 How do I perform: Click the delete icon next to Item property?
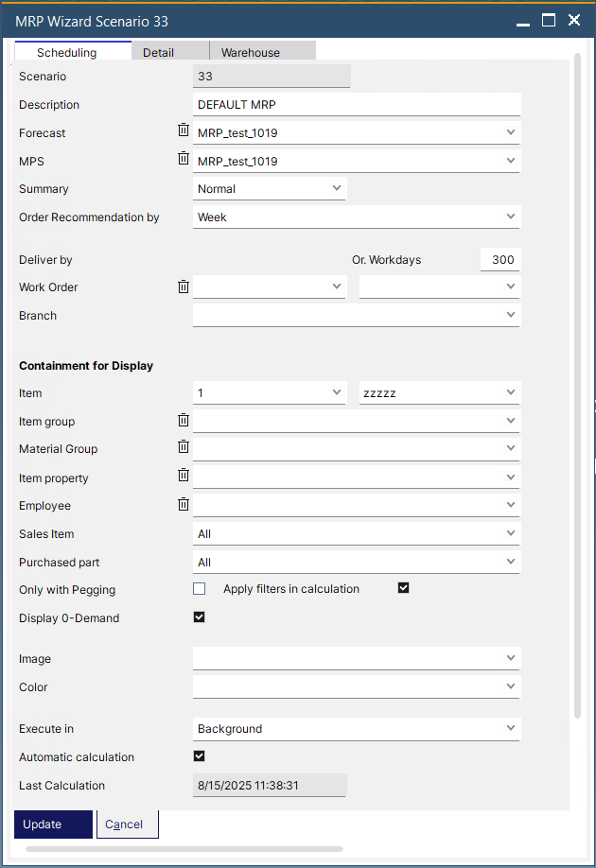(x=184, y=475)
